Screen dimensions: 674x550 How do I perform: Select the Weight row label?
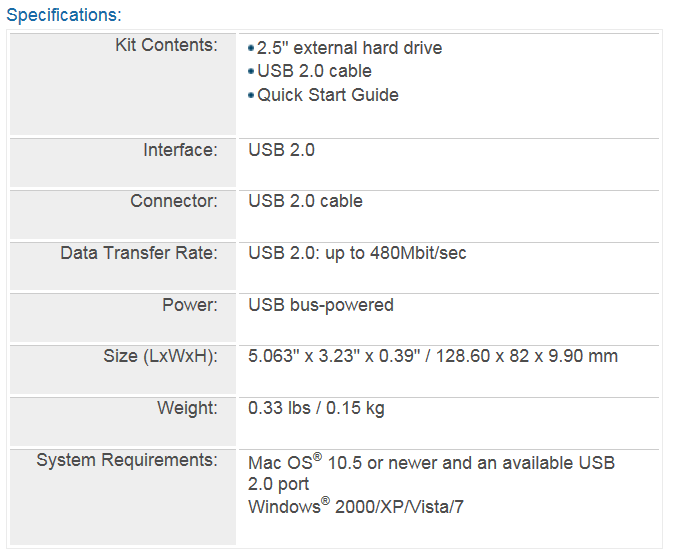point(187,408)
